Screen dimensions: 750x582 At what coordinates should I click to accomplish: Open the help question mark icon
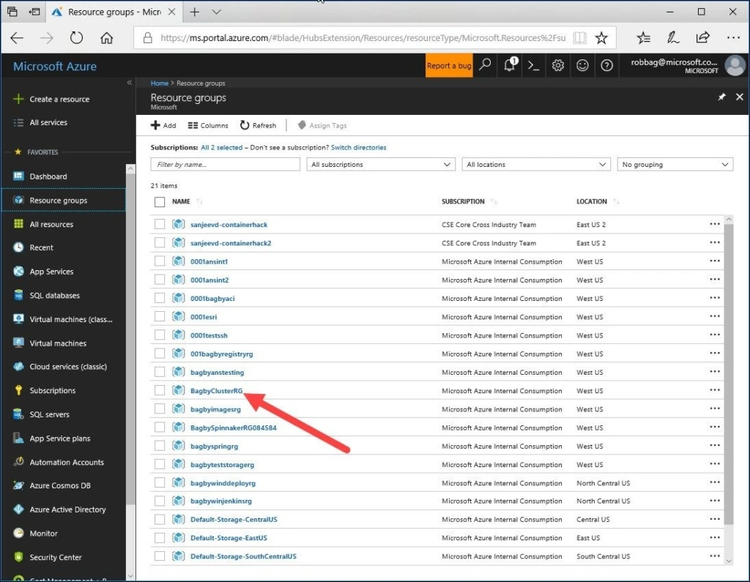pos(606,65)
